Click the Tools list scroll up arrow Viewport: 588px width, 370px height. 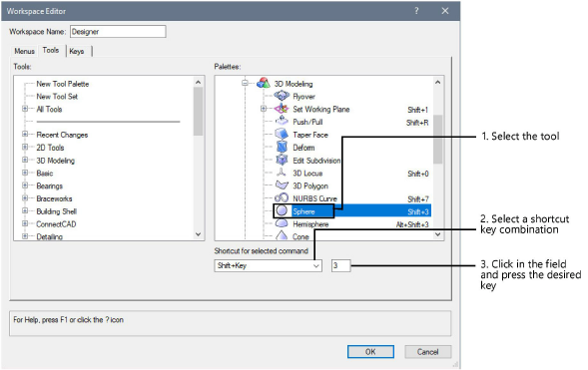pyautogui.click(x=198, y=82)
